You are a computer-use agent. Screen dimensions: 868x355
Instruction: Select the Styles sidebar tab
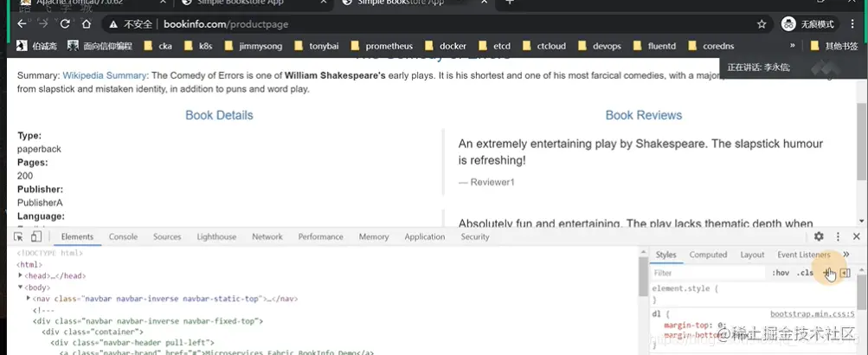pyautogui.click(x=666, y=255)
